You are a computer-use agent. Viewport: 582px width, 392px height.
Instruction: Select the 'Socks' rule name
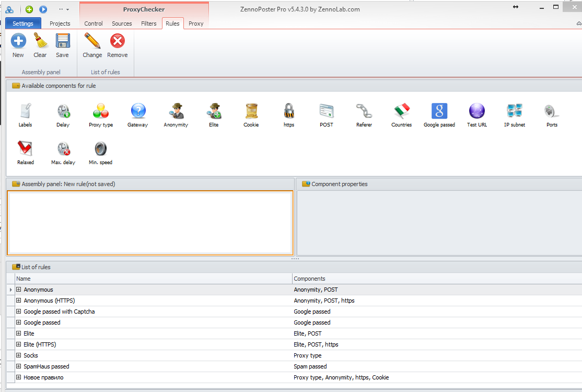pyautogui.click(x=31, y=355)
